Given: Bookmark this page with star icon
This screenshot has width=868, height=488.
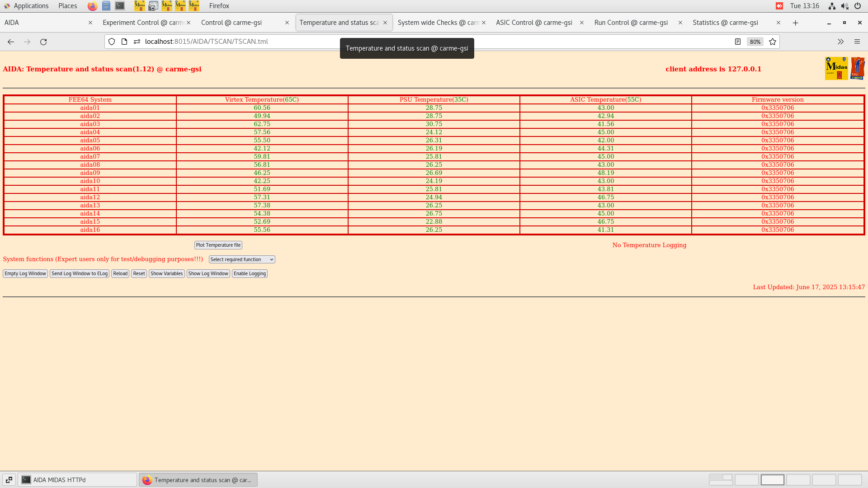Looking at the screenshot, I should pyautogui.click(x=773, y=42).
